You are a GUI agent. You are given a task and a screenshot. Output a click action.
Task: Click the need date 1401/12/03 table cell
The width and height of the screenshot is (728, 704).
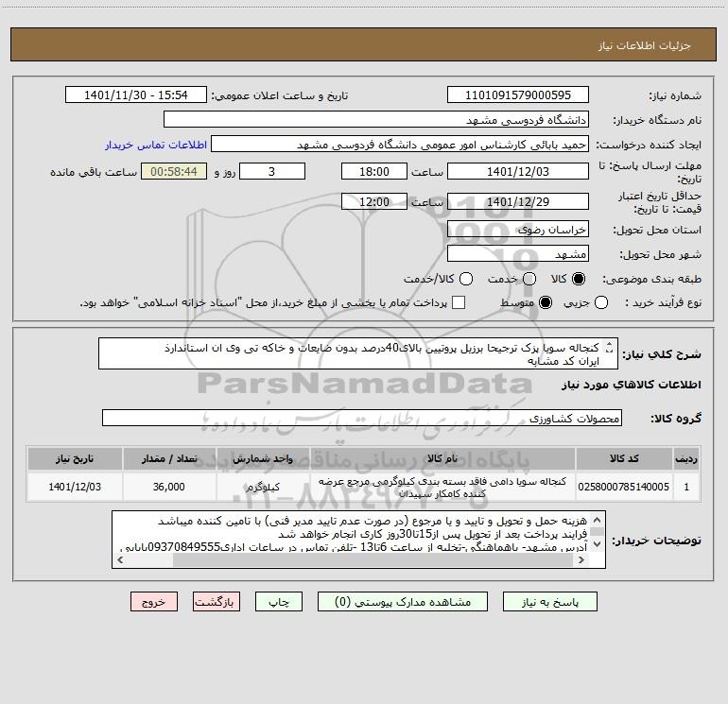point(75,487)
